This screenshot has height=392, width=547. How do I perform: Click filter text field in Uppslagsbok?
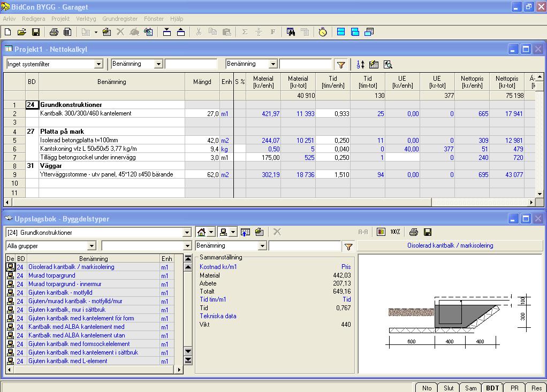pos(305,246)
